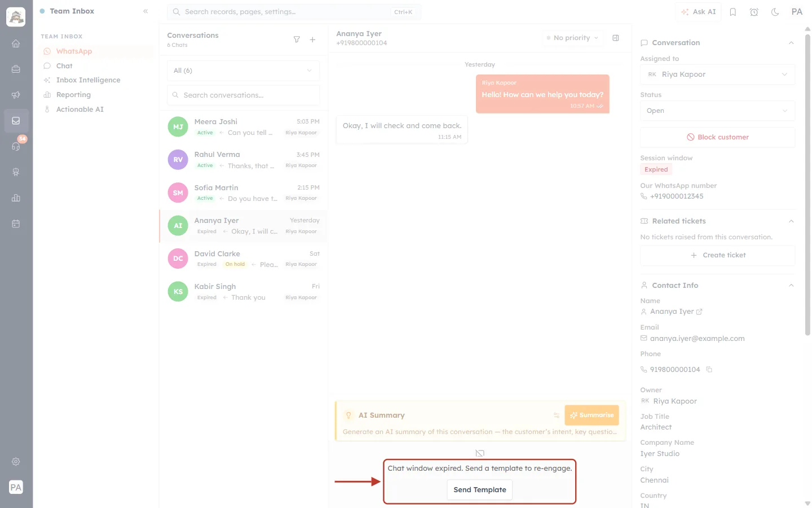Open Assigned to Riya Kapoor dropdown
This screenshot has height=508, width=812.
pyautogui.click(x=718, y=75)
